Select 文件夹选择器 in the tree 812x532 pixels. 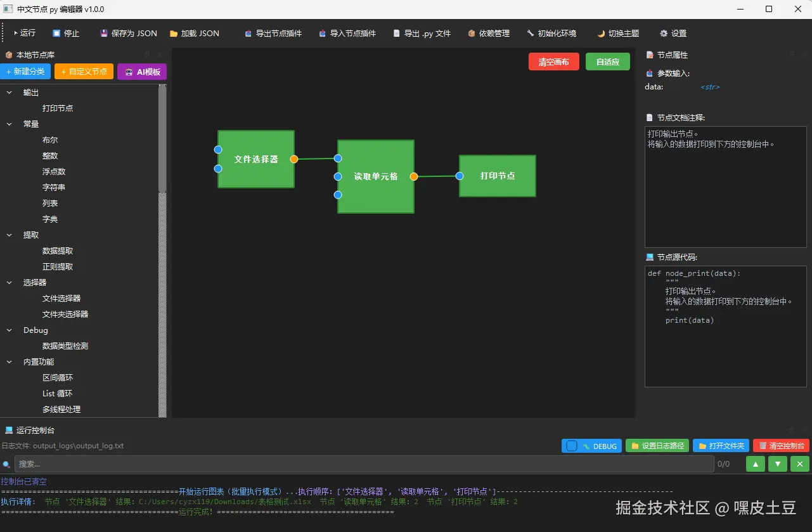click(65, 315)
